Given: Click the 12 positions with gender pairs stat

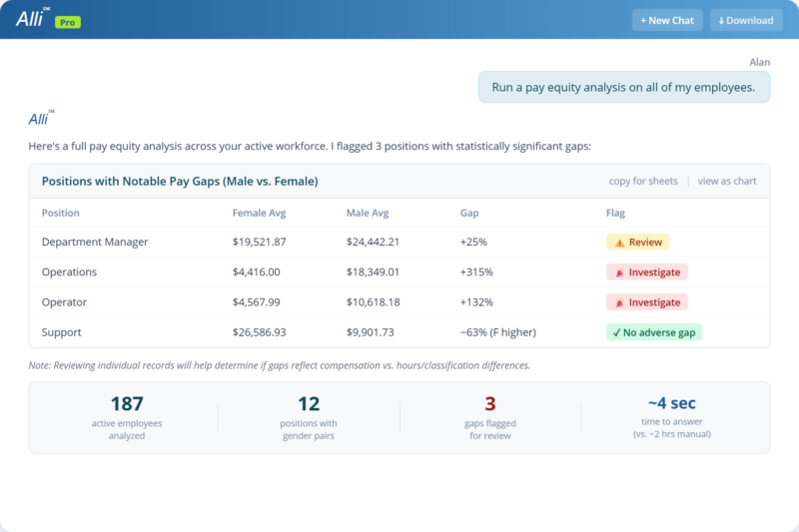Looking at the screenshot, I should tap(309, 417).
